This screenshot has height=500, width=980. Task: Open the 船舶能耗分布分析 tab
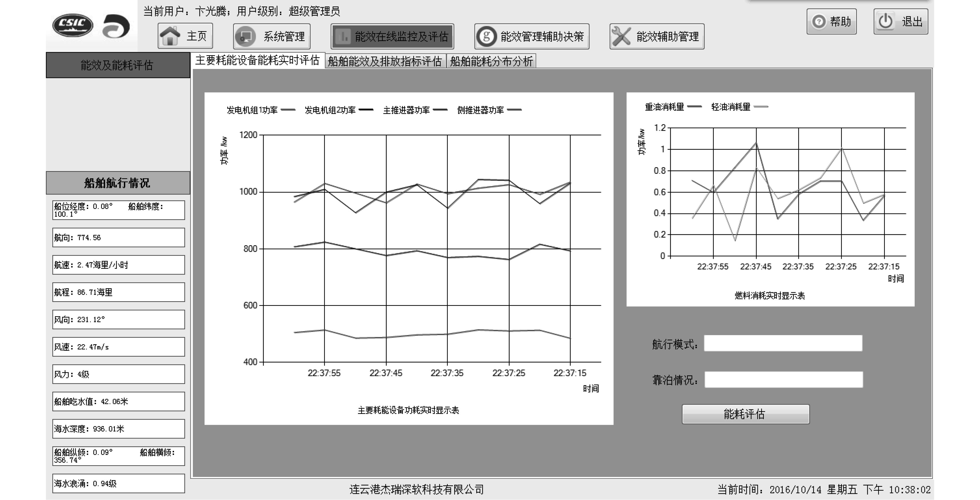[x=491, y=61]
